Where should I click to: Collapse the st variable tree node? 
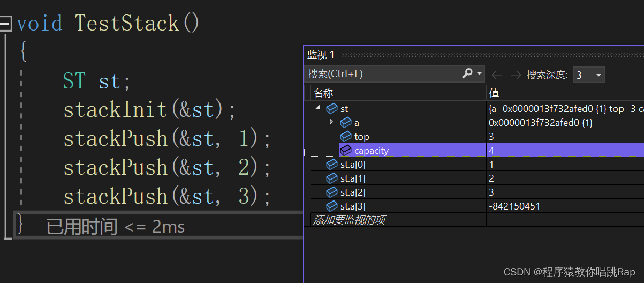pyautogui.click(x=319, y=108)
